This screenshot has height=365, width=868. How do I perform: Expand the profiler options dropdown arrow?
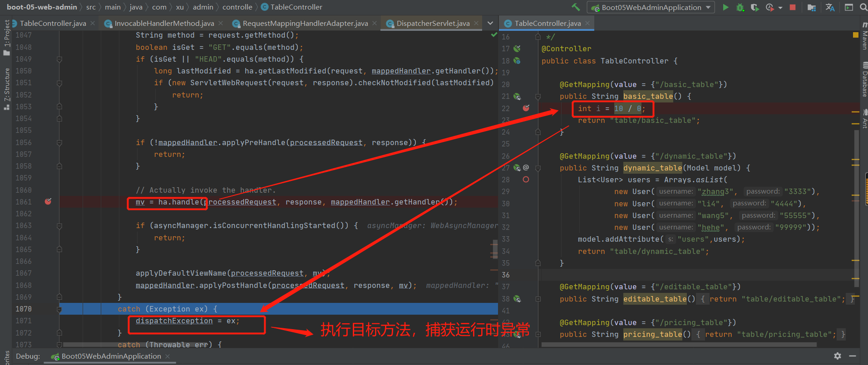point(780,8)
